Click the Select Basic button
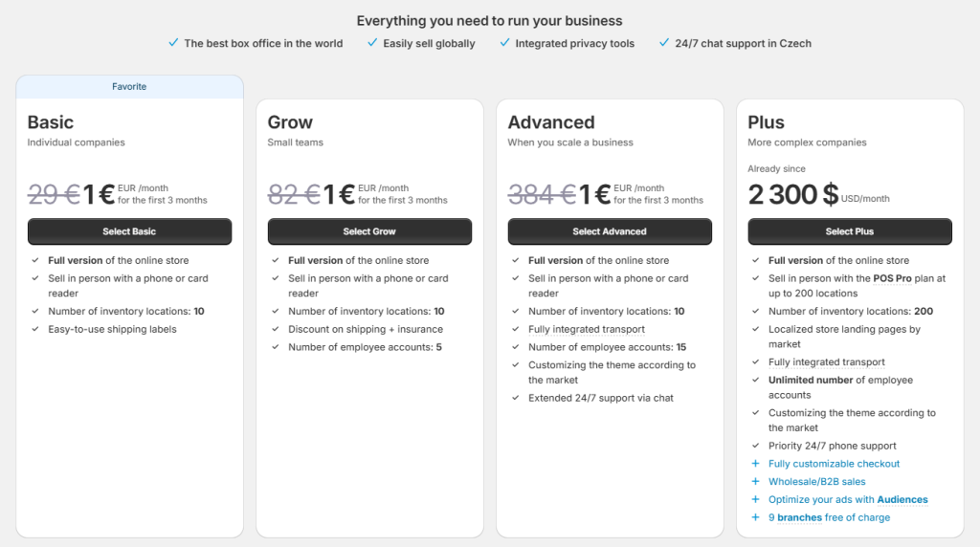This screenshot has height=547, width=980. coord(129,231)
